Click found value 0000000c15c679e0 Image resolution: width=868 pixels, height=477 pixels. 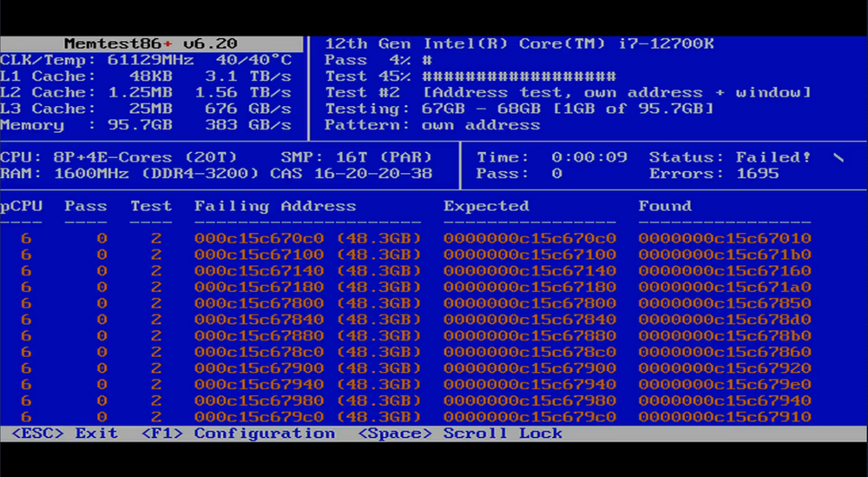tap(725, 385)
